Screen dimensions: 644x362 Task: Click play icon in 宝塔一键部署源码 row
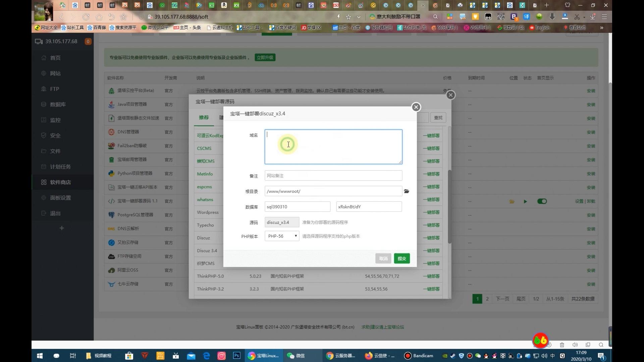pyautogui.click(x=525, y=201)
